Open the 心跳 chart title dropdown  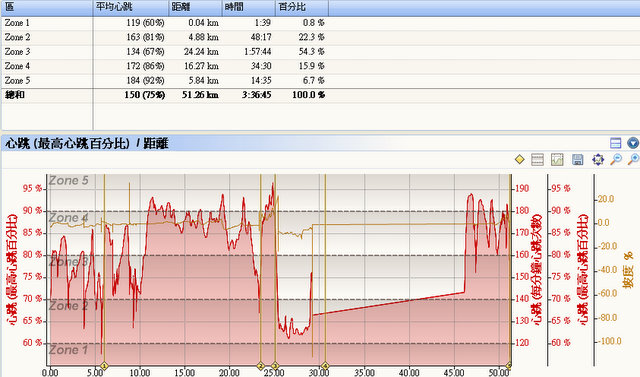pos(87,144)
